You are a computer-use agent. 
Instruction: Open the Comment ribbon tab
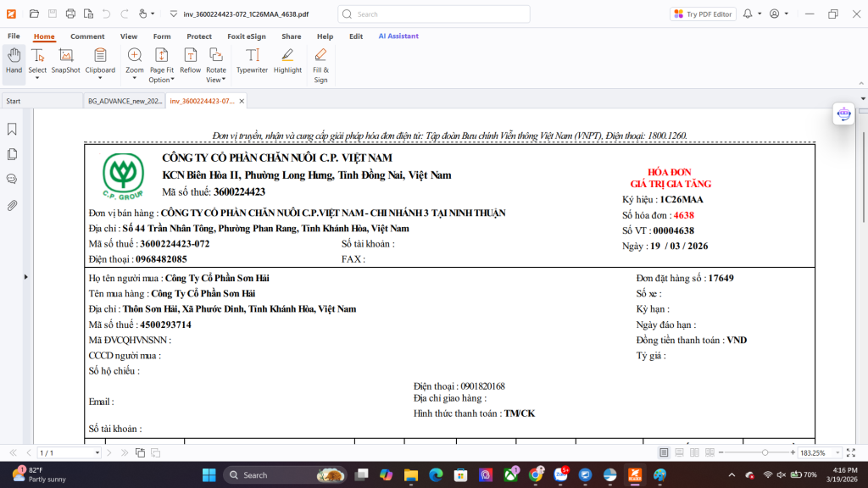[x=87, y=36]
